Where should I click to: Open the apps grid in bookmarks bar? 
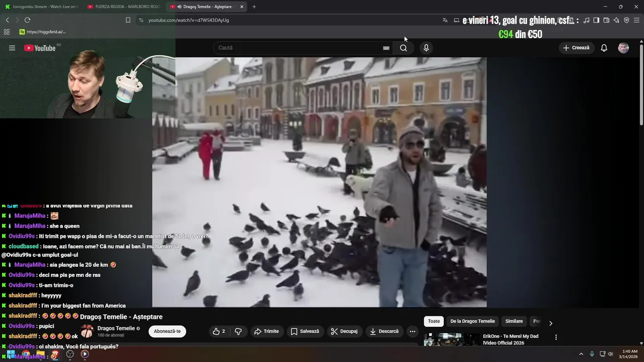pyautogui.click(x=7, y=32)
